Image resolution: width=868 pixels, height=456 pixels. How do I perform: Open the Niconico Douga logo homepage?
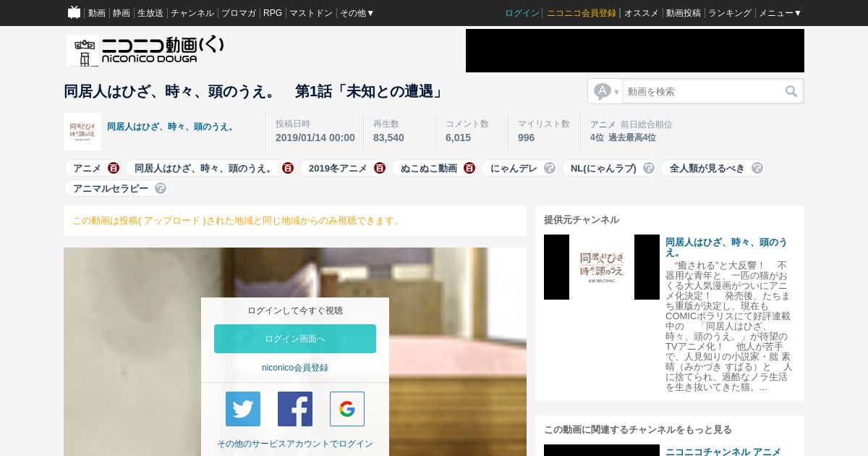pyautogui.click(x=145, y=51)
